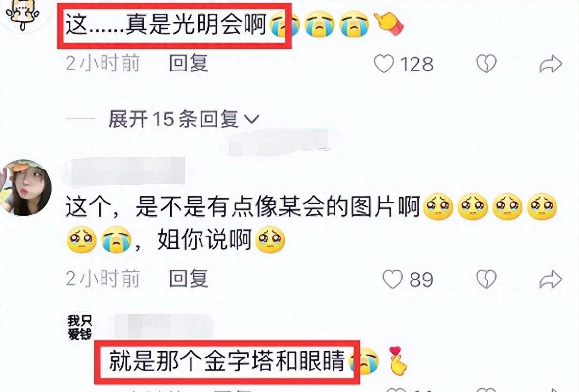Reply to the 光明会 comment
This screenshot has width=579, height=392.
pos(189,63)
